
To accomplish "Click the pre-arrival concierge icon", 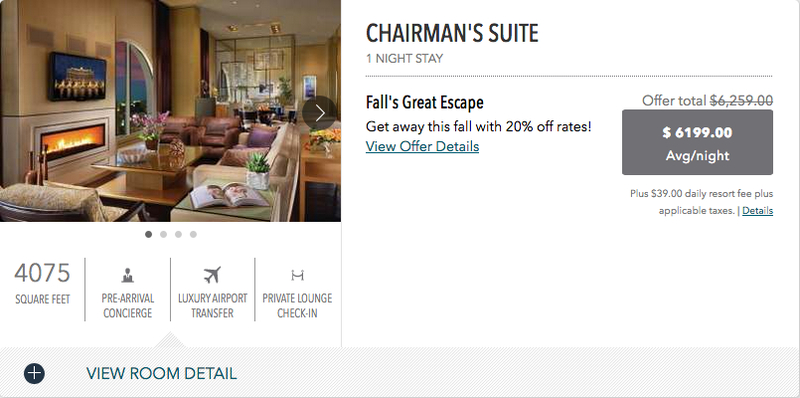I will (128, 276).
